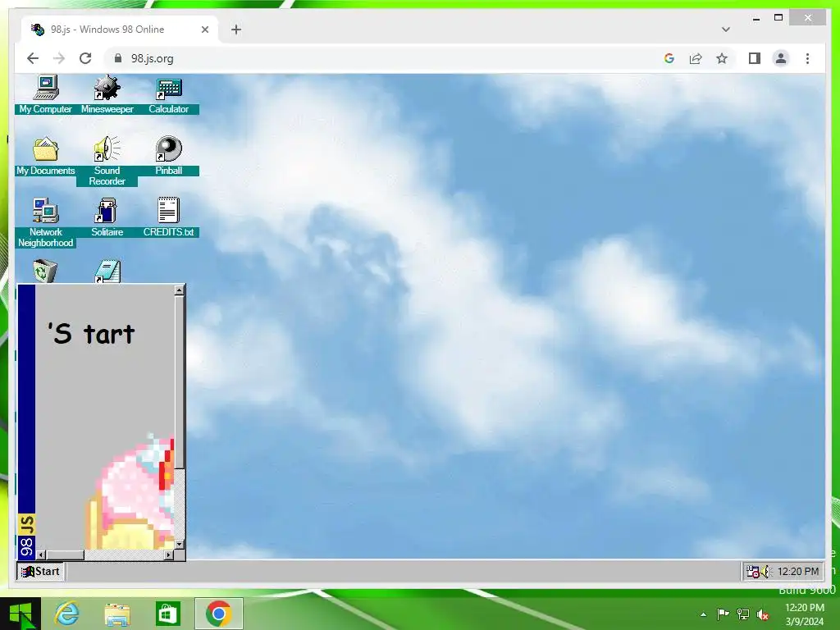Open the Windows 8 Start button
The width and height of the screenshot is (840, 630).
coord(21,614)
